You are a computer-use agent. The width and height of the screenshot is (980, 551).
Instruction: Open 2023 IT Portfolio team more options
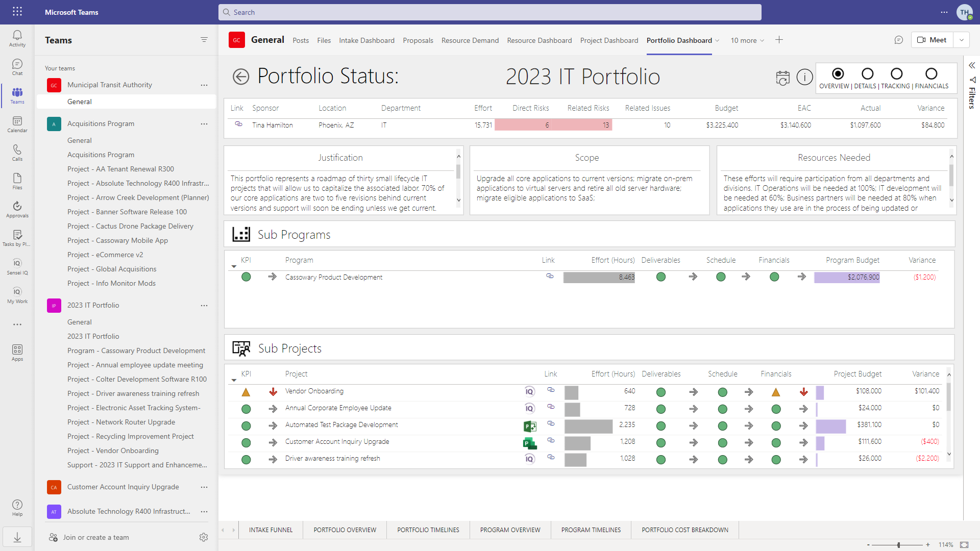(x=204, y=306)
